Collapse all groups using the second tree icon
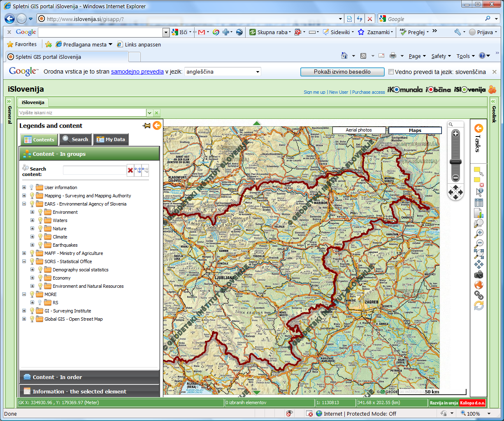Image resolution: width=504 pixels, height=421 pixels. click(x=145, y=170)
